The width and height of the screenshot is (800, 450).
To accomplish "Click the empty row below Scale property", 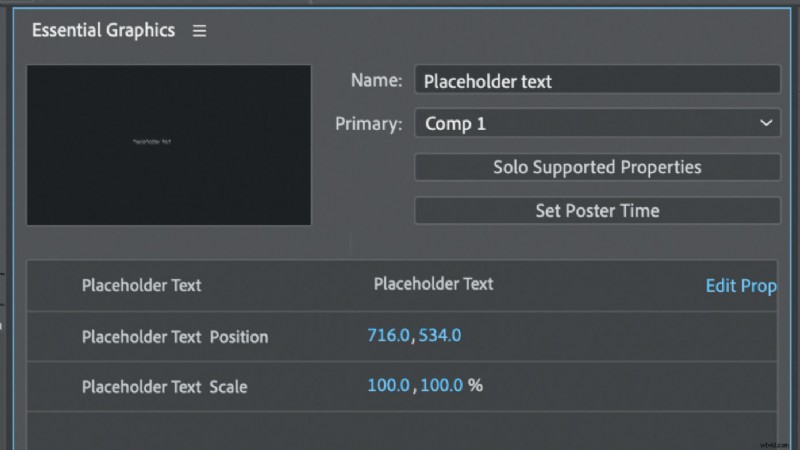I will (400, 430).
